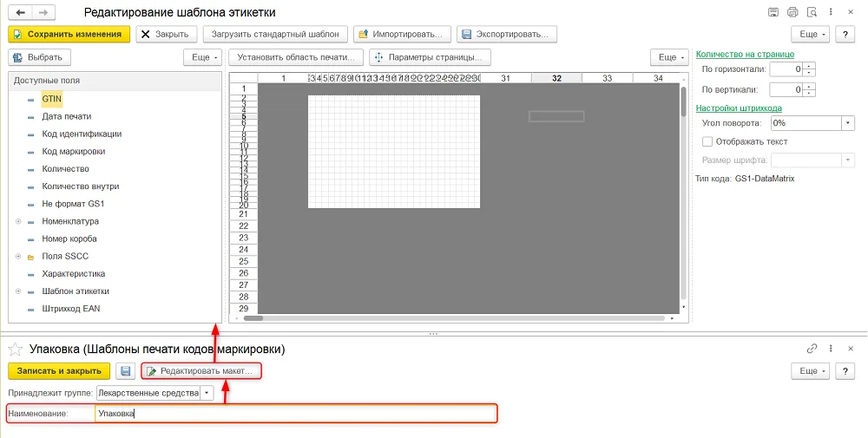Open the top window's three-dot options menu
868x438 pixels.
coord(831,11)
